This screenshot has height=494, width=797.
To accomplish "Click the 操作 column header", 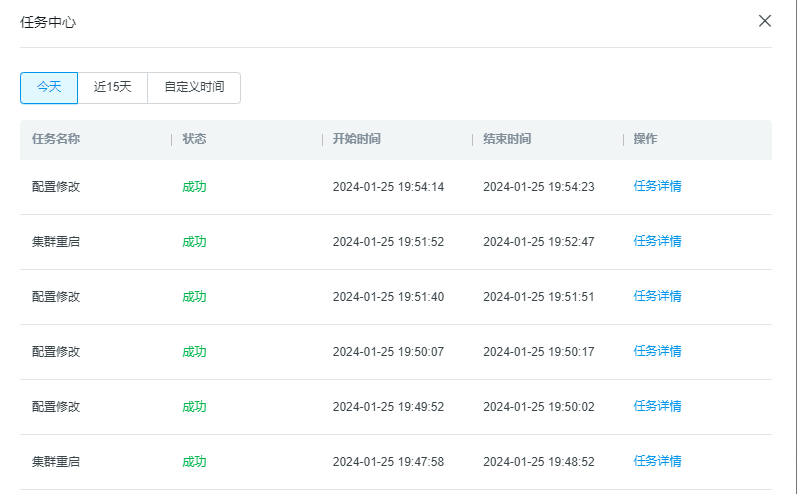I will tap(645, 139).
